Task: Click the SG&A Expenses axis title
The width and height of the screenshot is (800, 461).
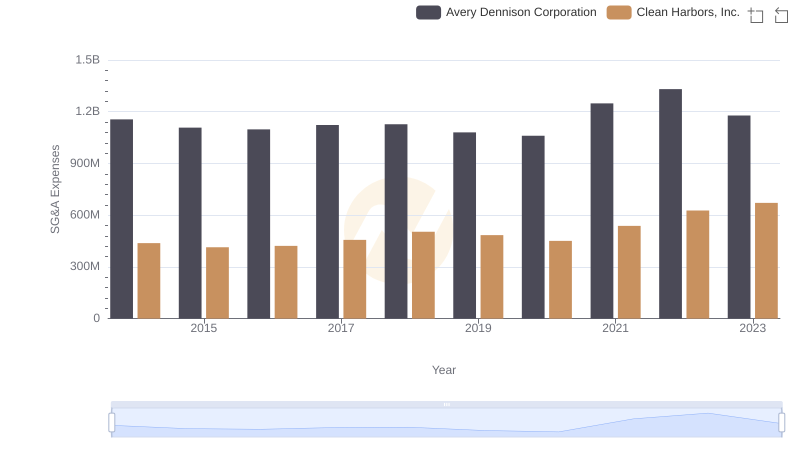Action: pyautogui.click(x=55, y=189)
